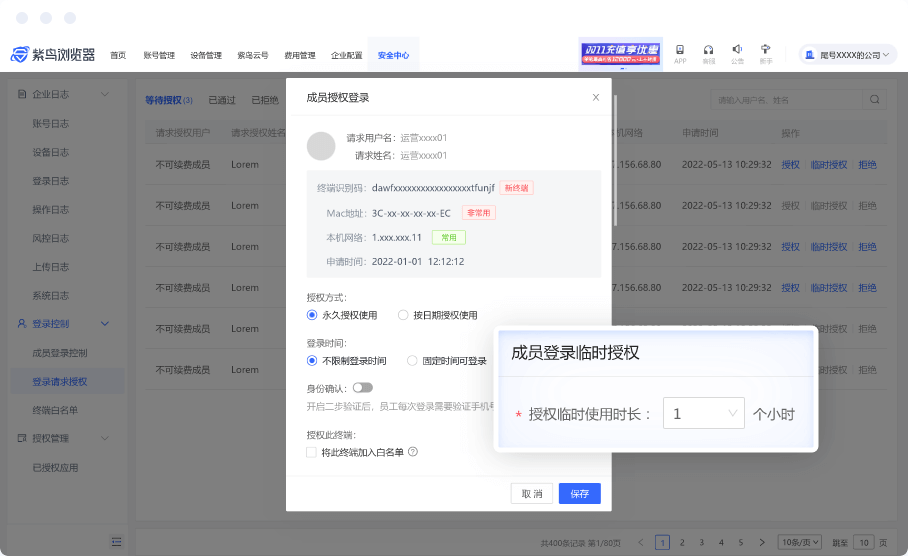Viewport: 908px width, 556px height.
Task: Collapse the 登录控制 section chevron
Action: pos(105,324)
